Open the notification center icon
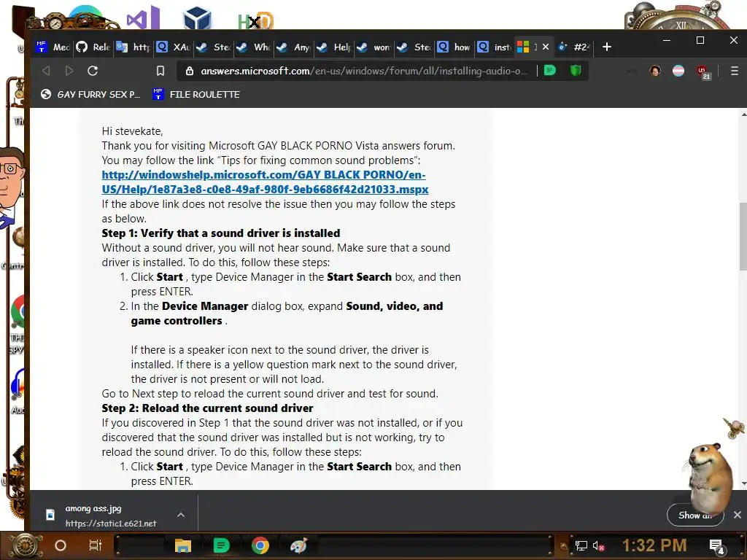This screenshot has width=747, height=560. pos(716,546)
